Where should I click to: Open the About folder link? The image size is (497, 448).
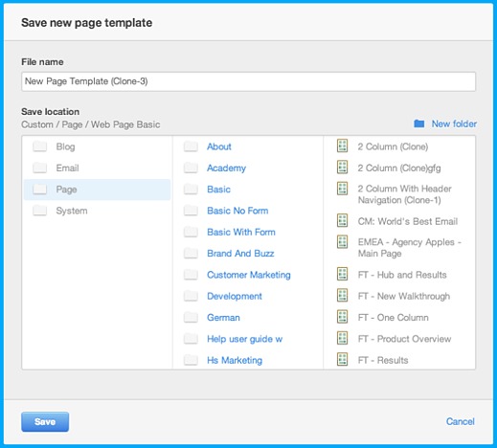point(219,146)
